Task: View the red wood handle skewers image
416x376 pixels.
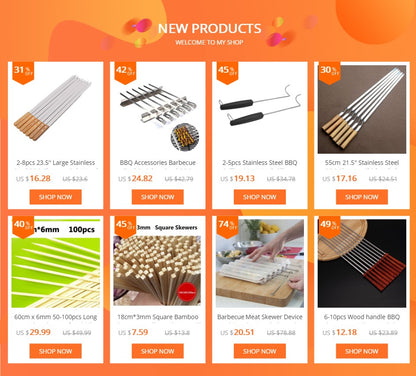Action: click(362, 263)
